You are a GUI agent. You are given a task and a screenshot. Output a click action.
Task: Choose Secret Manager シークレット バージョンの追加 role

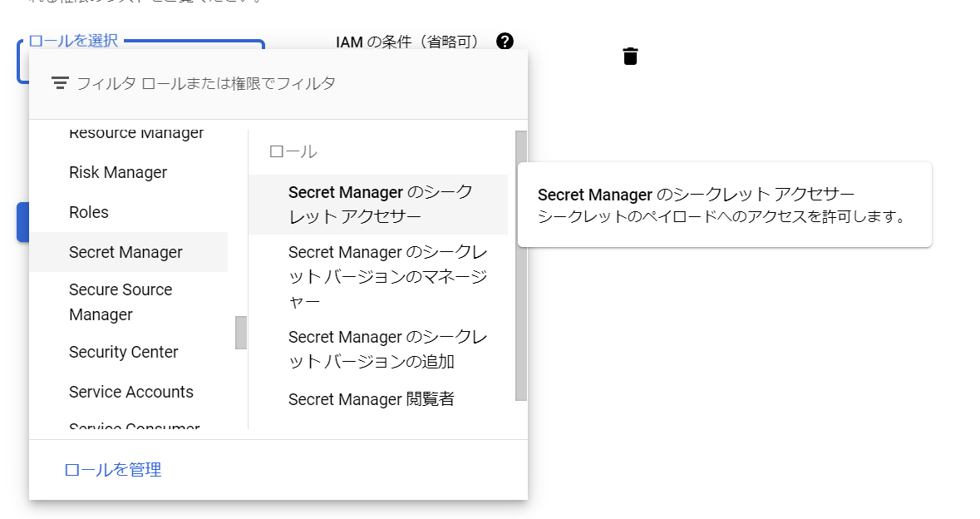pyautogui.click(x=378, y=349)
